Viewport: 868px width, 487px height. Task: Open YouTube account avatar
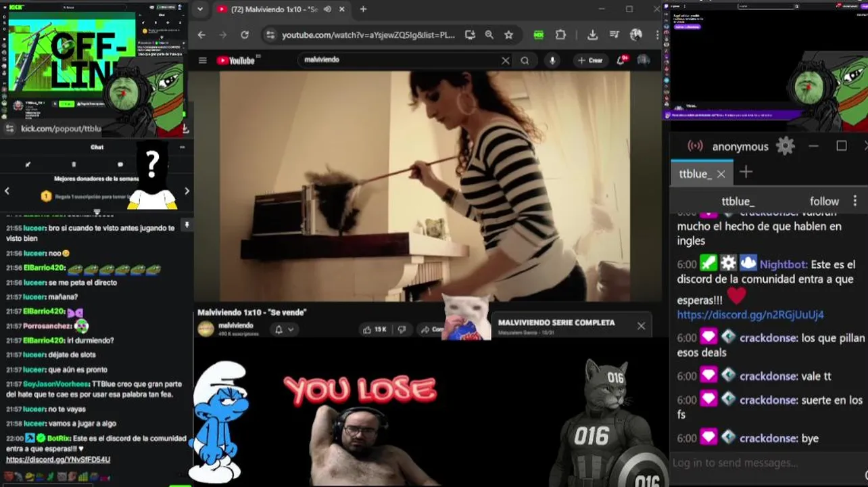point(644,60)
